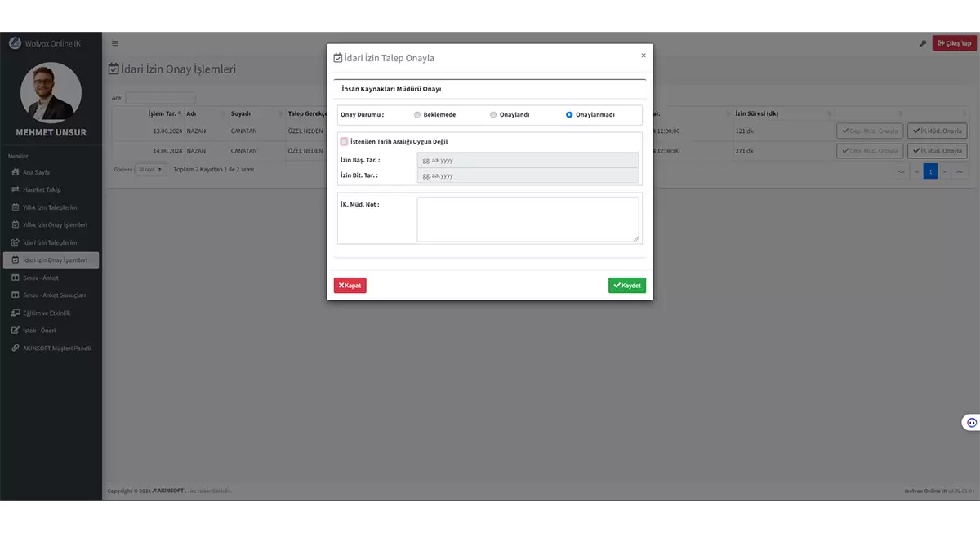Click the Ana Sayfa home icon

pos(15,172)
